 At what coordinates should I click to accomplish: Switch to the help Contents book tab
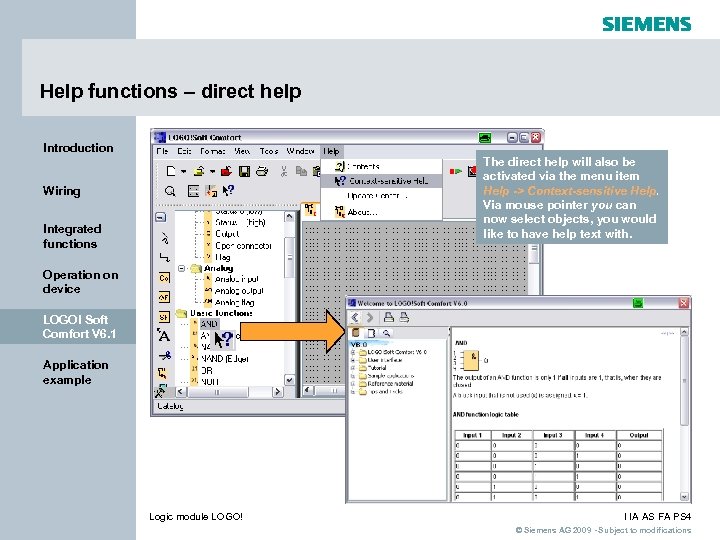pyautogui.click(x=355, y=333)
